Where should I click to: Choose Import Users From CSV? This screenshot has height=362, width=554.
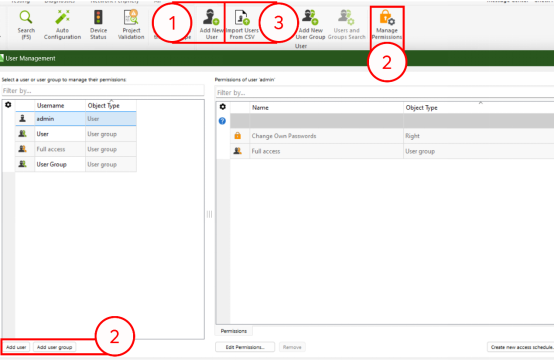pos(242,24)
